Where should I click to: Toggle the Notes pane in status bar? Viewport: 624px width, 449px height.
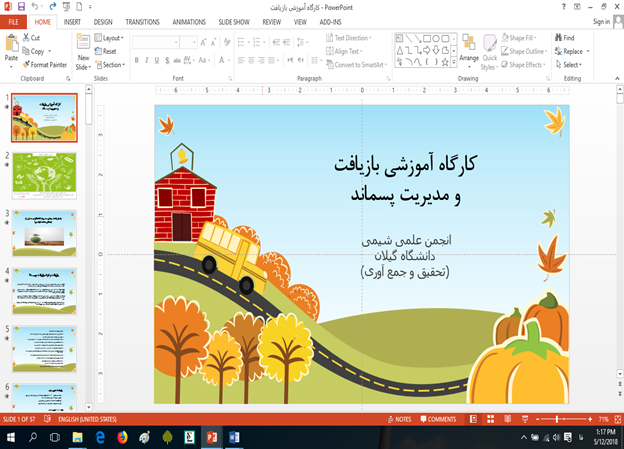click(399, 419)
